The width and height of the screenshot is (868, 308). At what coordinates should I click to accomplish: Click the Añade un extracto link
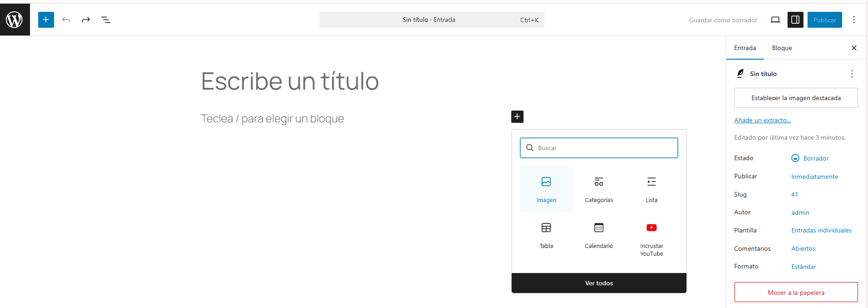[x=762, y=120]
